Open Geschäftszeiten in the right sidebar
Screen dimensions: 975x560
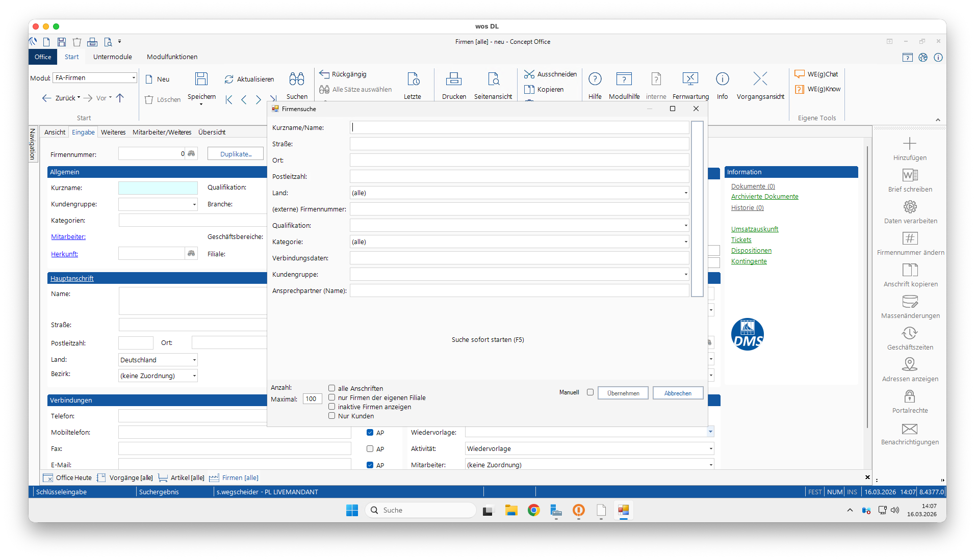coord(910,334)
